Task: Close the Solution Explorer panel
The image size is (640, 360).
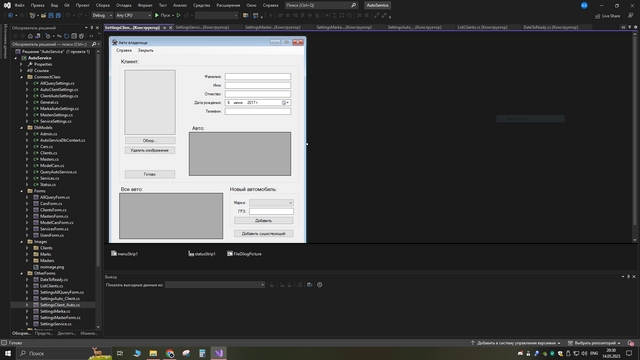Action: tap(98, 28)
